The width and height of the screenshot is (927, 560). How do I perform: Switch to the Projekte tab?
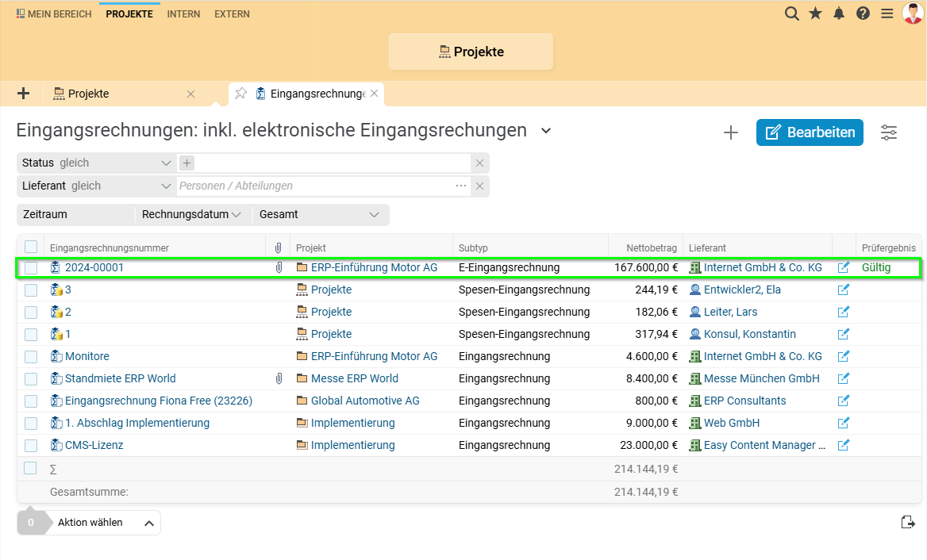[89, 94]
